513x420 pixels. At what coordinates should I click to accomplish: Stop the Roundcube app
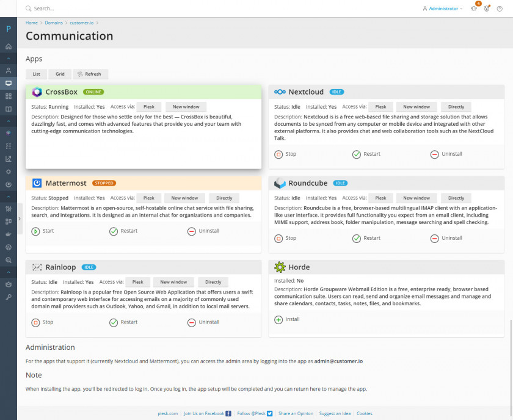tap(285, 238)
